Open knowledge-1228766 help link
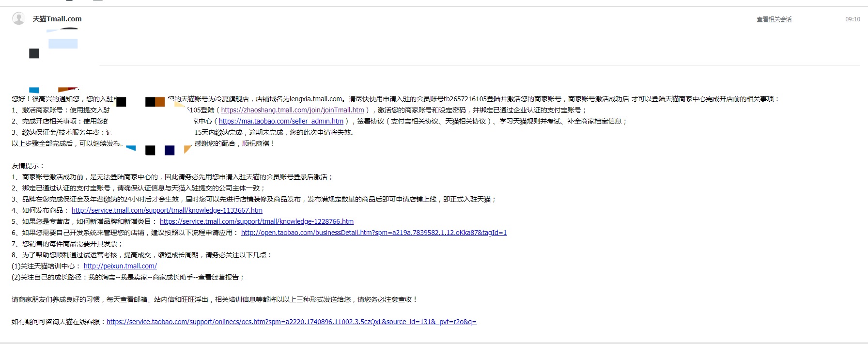Screen dimensions: 868x344 257,221
